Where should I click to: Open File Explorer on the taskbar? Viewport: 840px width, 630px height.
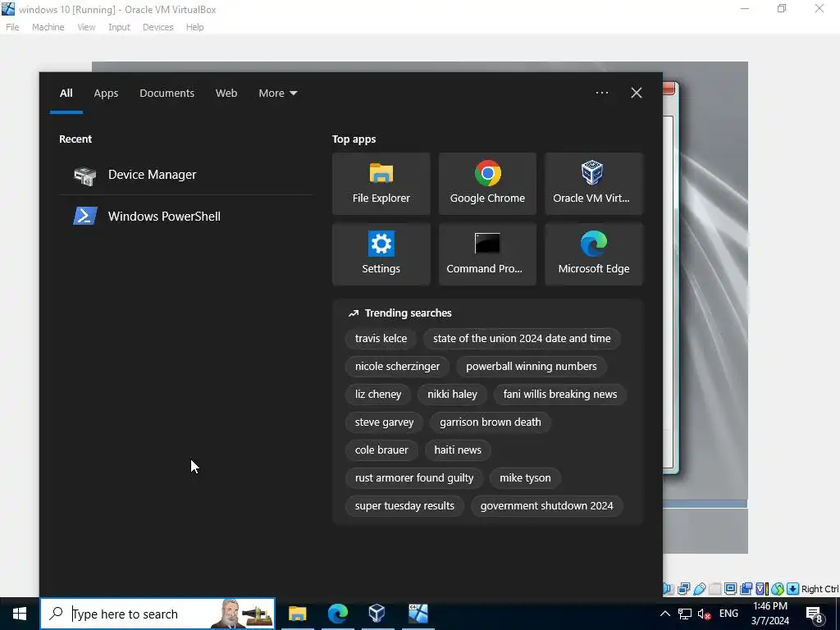[x=297, y=614]
